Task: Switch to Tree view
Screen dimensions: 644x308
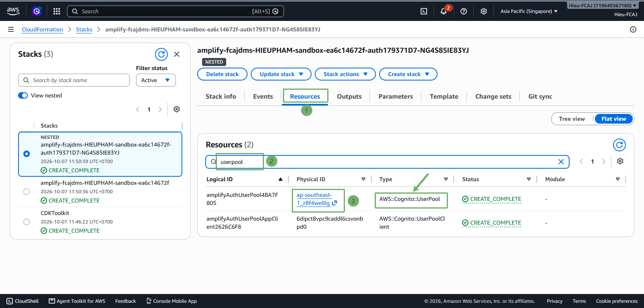Action: tap(572, 119)
